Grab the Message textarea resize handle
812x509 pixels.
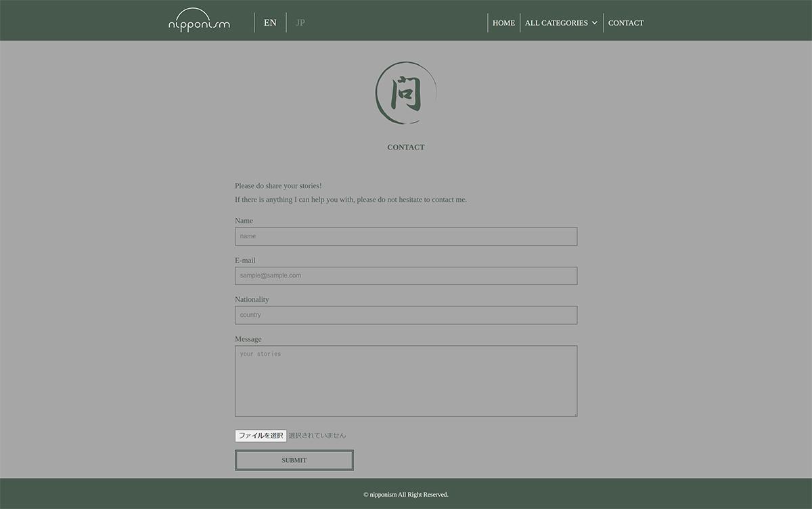pos(574,414)
